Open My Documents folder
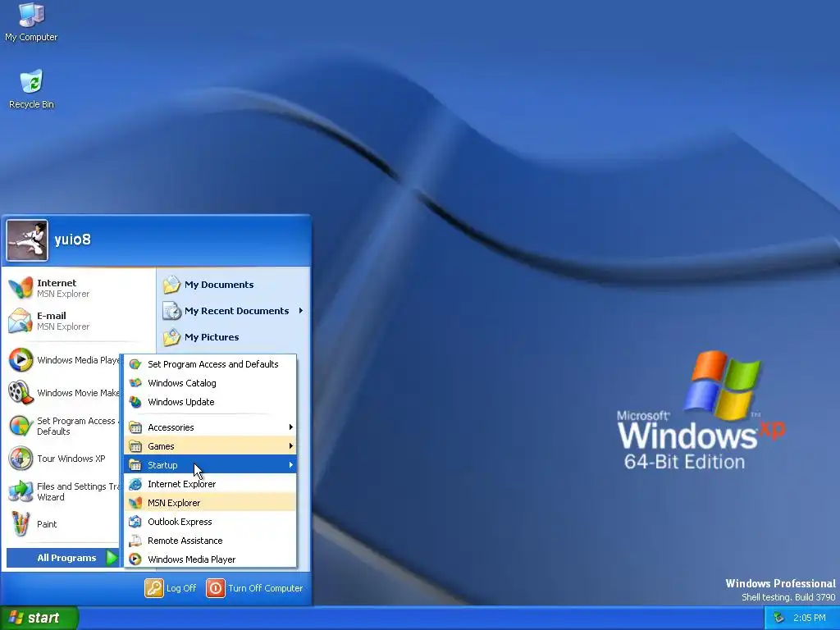This screenshot has width=840, height=630. coord(233,285)
